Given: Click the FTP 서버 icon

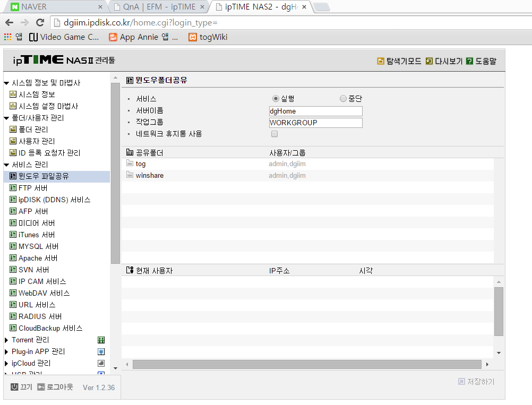Looking at the screenshot, I should coord(13,188).
